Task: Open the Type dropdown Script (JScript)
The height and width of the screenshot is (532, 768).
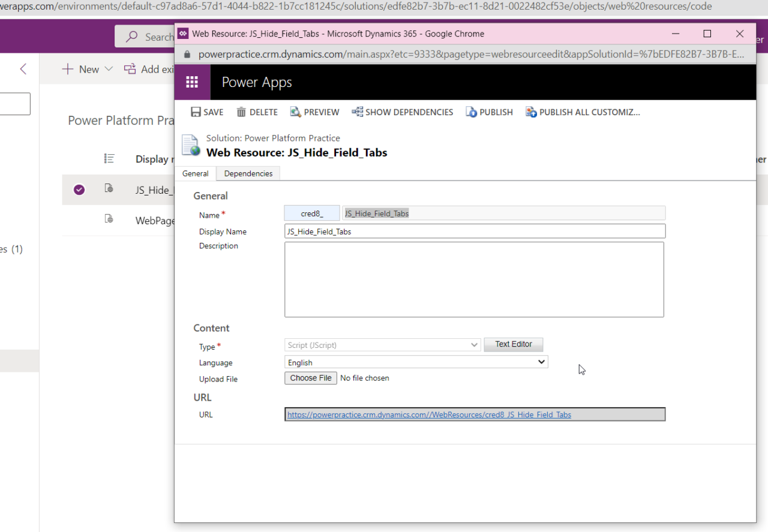Action: coord(382,345)
